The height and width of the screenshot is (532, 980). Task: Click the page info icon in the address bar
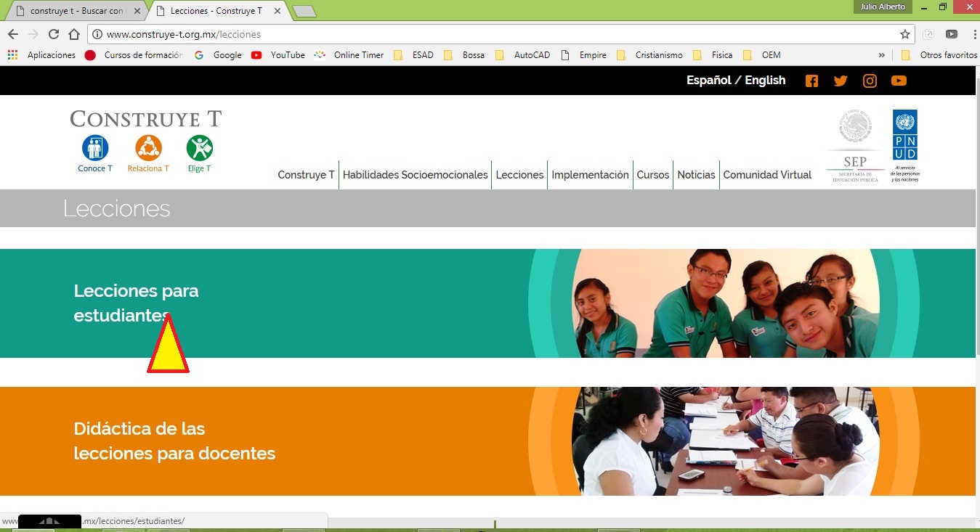(x=97, y=33)
